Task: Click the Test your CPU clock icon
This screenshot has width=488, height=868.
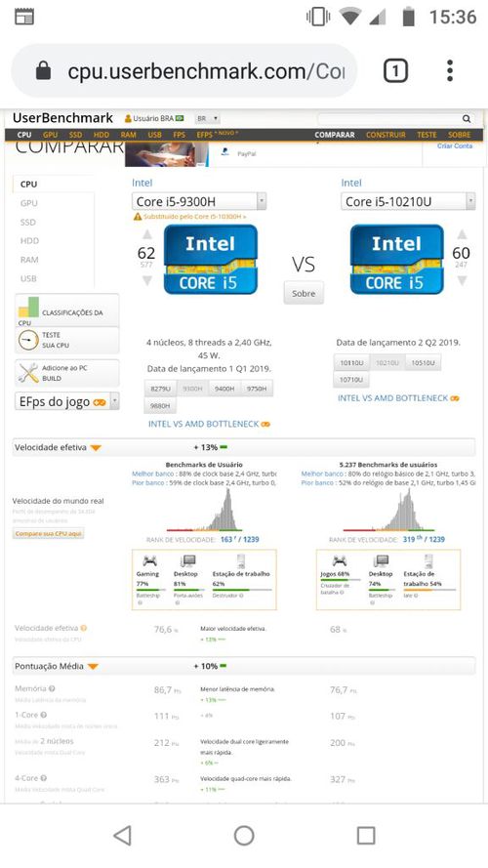Action: (27, 340)
